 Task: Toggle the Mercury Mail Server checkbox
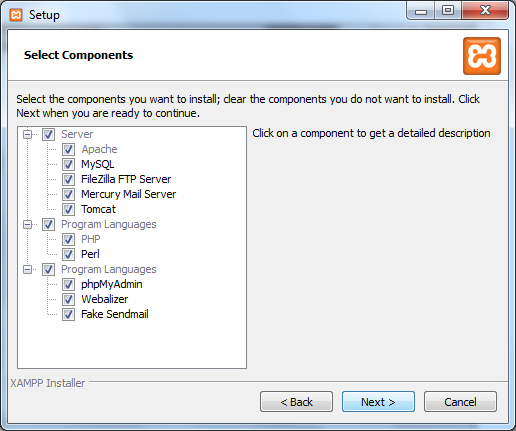68,194
